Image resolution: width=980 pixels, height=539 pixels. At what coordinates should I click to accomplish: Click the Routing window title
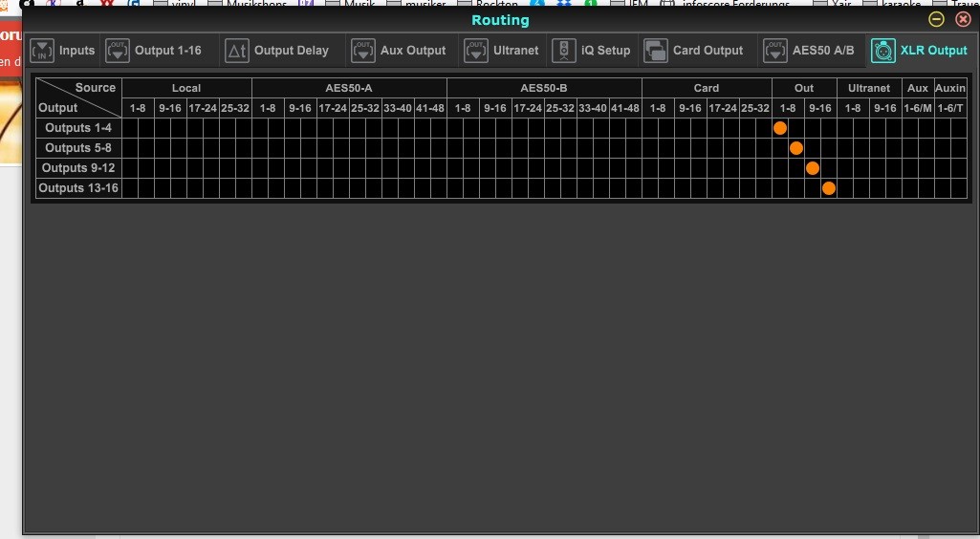tap(500, 20)
